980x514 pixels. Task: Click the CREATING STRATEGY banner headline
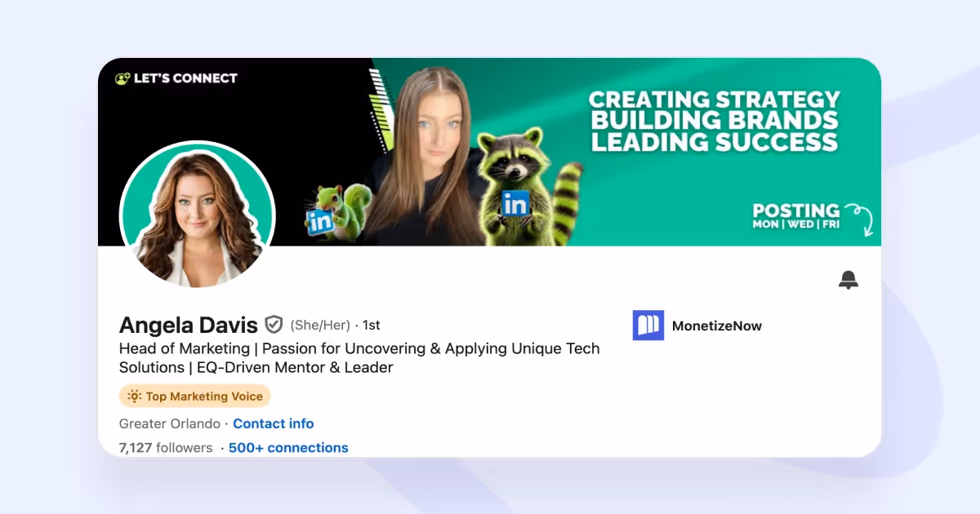(x=715, y=100)
